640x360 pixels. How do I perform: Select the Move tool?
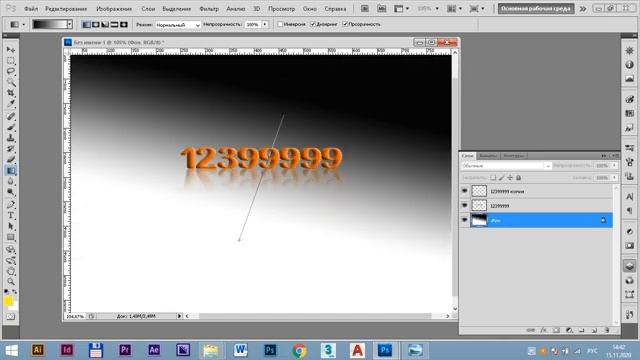[x=11, y=49]
